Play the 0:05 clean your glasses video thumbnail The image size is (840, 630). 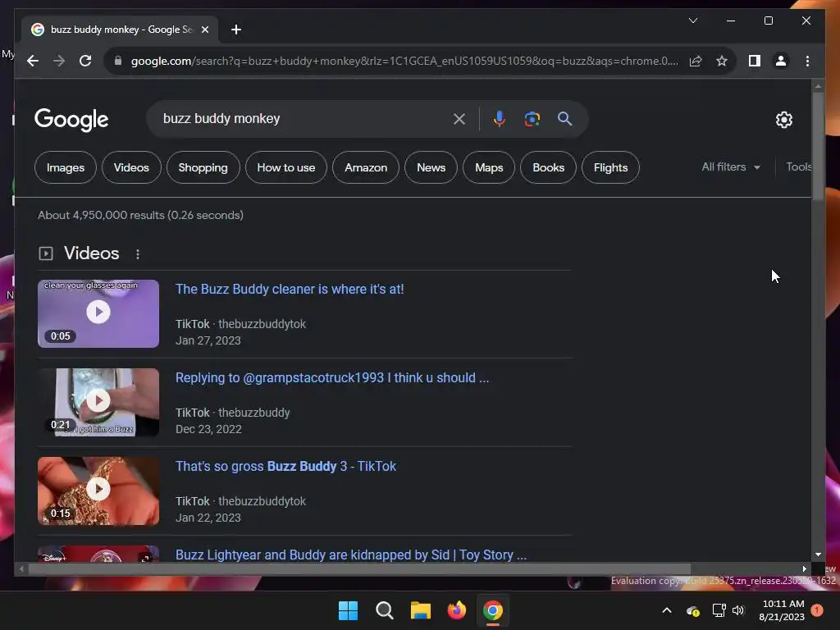click(98, 313)
